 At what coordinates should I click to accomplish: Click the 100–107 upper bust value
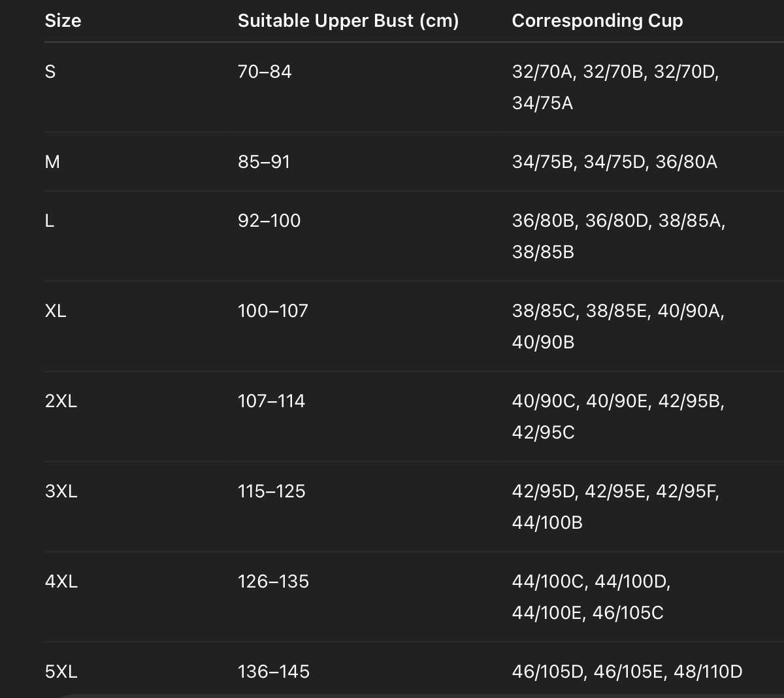coord(272,311)
